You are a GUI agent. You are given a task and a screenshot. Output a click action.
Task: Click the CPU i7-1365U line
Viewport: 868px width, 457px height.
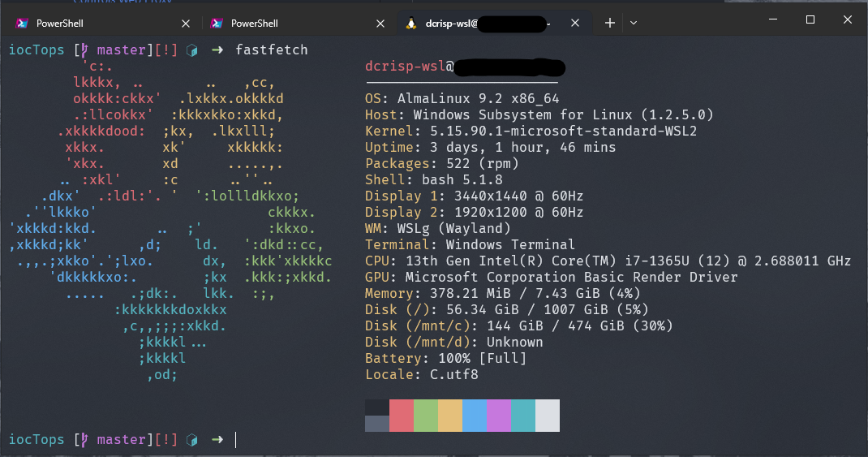pos(608,261)
